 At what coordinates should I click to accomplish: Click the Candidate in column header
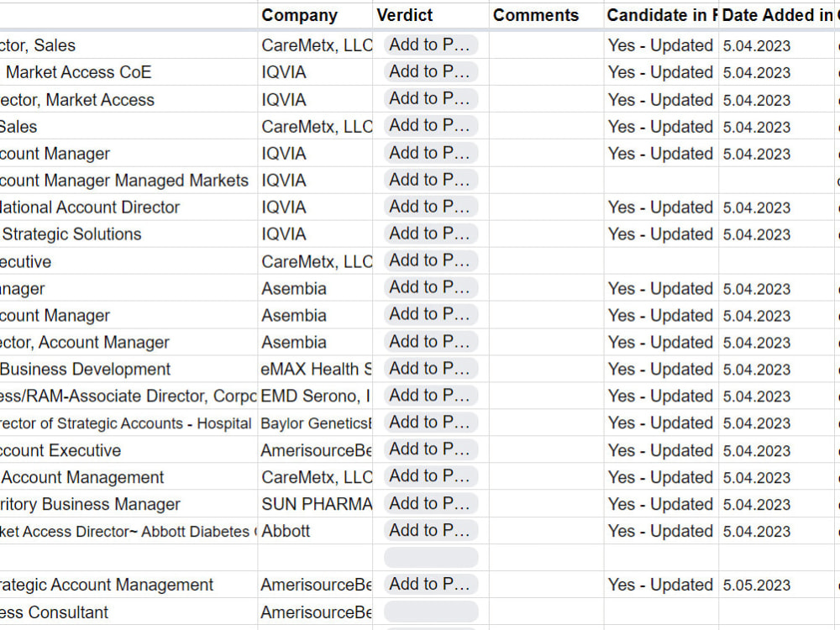click(x=662, y=15)
